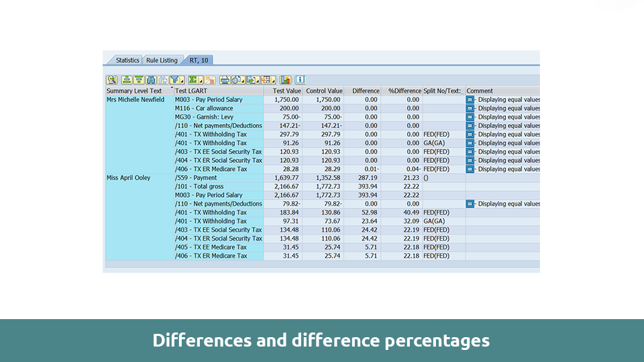Click the Sort Descending toolbar icon
The image size is (644, 362).
[x=139, y=80]
